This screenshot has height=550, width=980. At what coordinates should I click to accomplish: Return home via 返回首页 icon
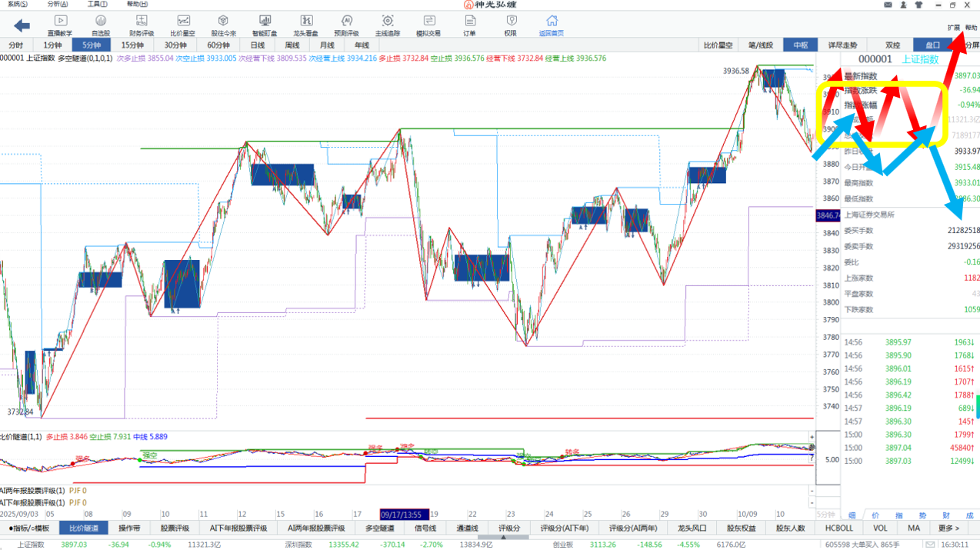click(x=551, y=25)
